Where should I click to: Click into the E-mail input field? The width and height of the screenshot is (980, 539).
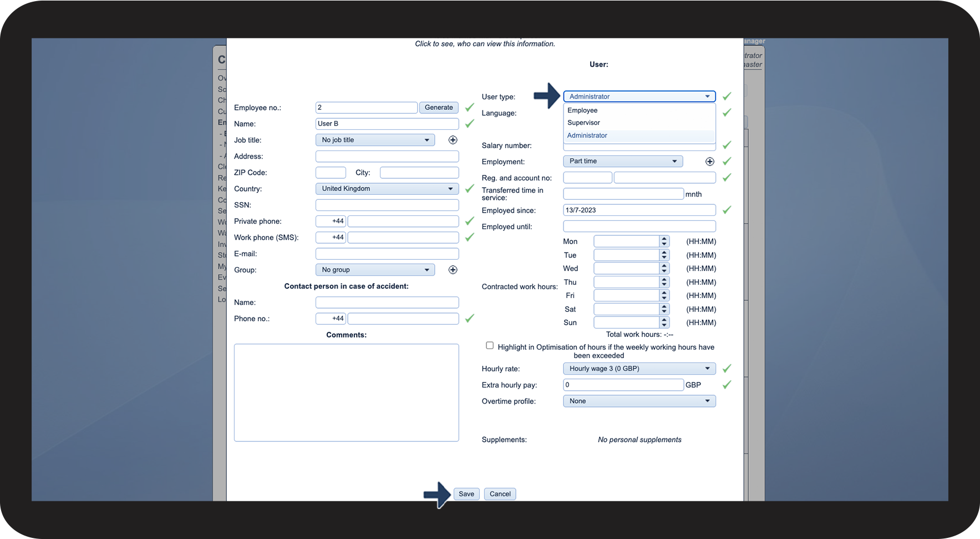tap(387, 254)
